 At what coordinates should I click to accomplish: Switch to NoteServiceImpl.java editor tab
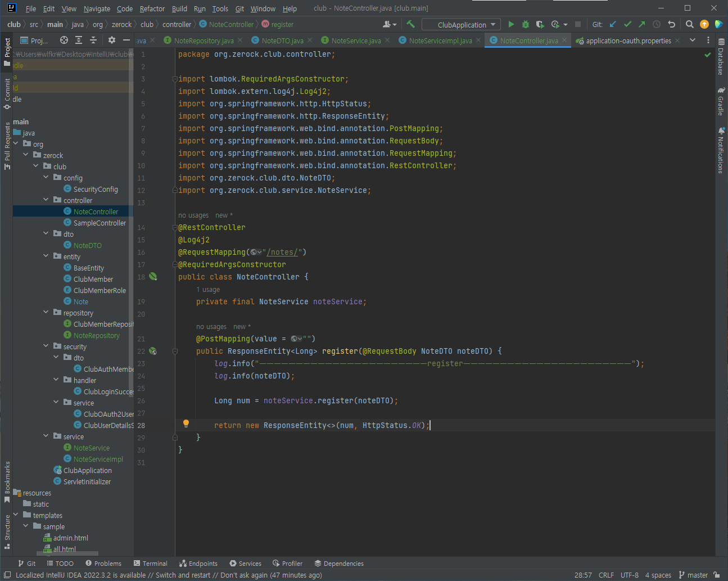coord(440,40)
